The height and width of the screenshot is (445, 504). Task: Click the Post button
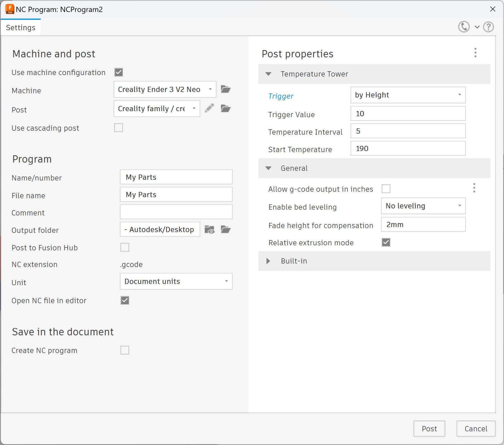coord(429,428)
